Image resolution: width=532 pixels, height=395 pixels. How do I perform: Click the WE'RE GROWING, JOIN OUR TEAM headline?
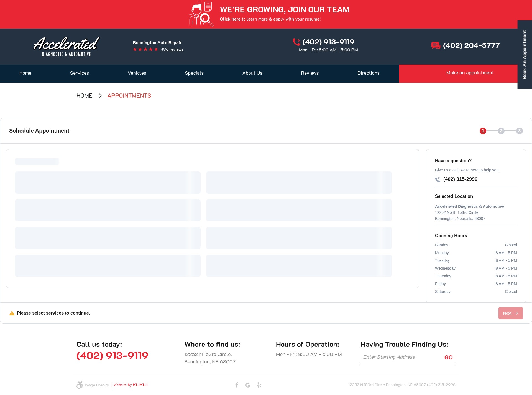pos(285,10)
